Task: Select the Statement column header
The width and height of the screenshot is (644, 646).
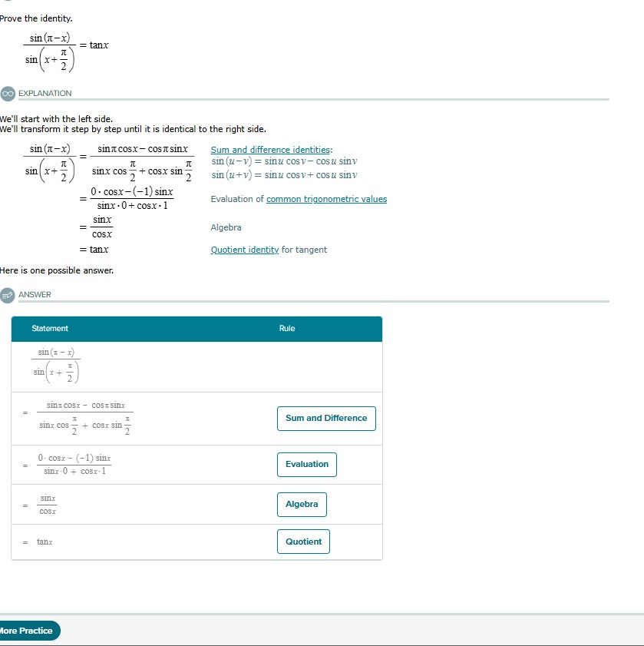Action: (x=48, y=328)
